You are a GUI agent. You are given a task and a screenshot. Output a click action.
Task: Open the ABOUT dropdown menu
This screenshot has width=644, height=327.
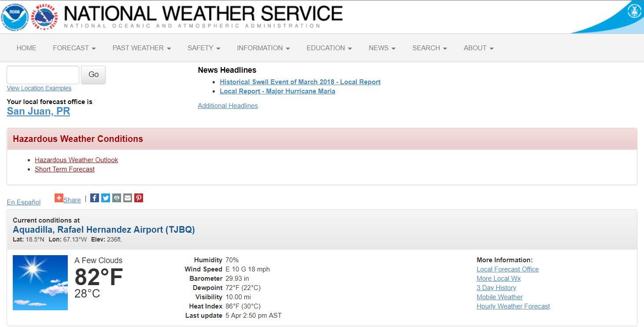[478, 48]
